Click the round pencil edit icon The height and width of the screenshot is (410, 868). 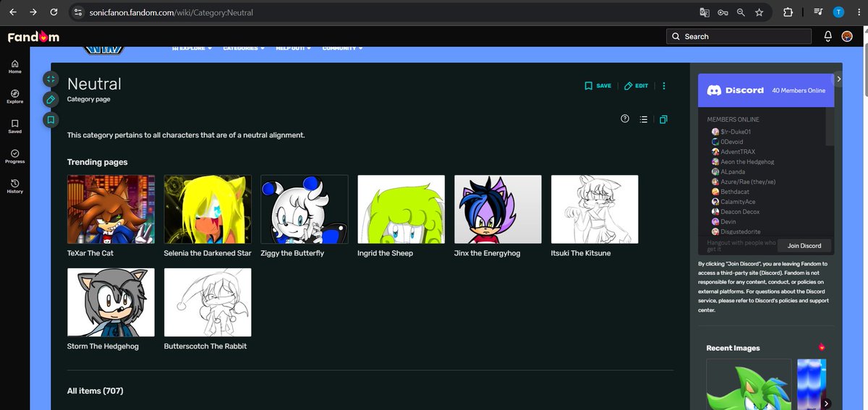pos(50,100)
